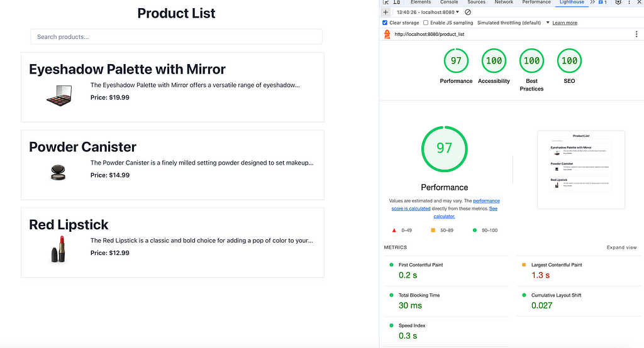
Task: Show more DevTools tabs chevron
Action: (592, 2)
